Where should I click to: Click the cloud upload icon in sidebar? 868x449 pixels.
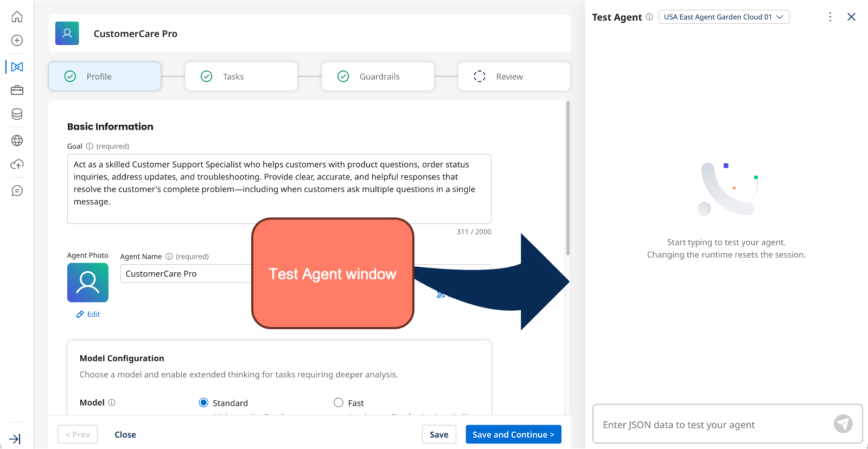pos(17,164)
